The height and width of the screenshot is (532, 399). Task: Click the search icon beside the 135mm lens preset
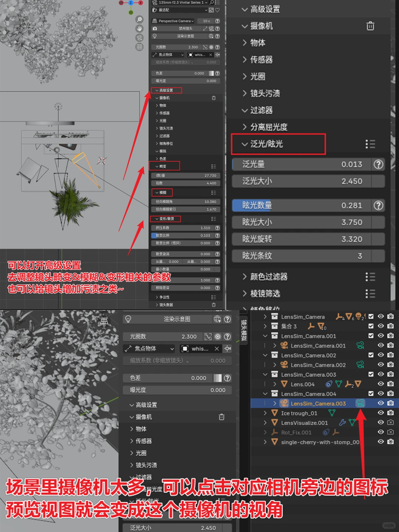click(211, 3)
